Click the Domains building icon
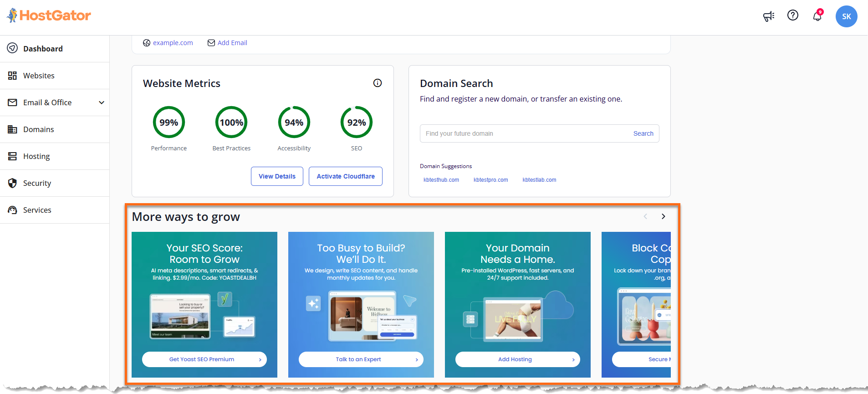This screenshot has width=868, height=394. click(12, 129)
